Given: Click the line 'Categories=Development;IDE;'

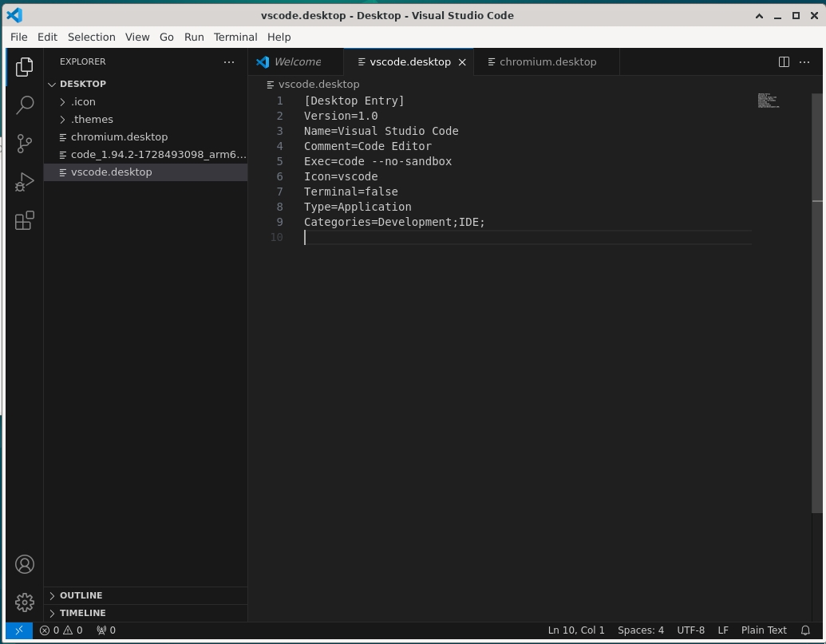Looking at the screenshot, I should click(x=394, y=222).
